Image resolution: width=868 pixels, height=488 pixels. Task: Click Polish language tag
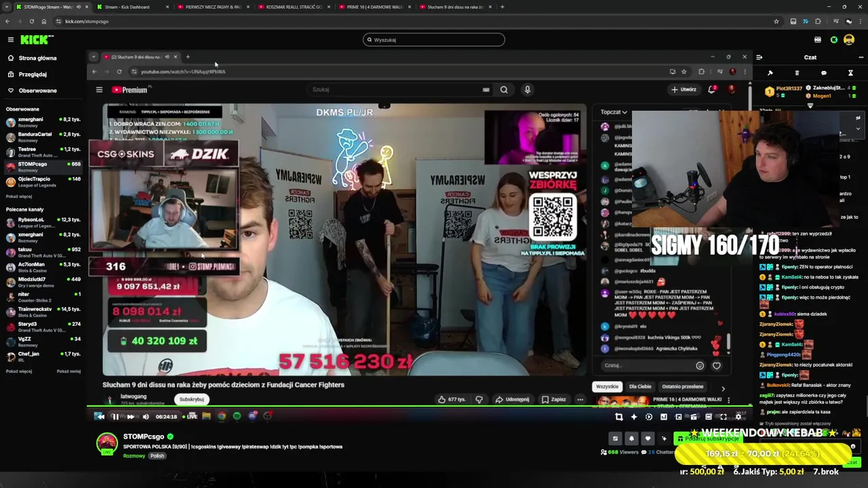point(157,456)
